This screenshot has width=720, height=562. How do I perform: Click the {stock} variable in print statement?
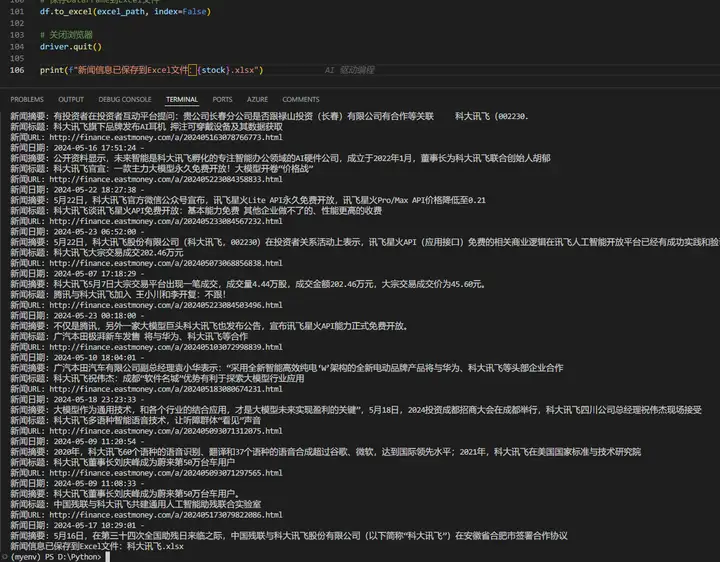pyautogui.click(x=214, y=70)
